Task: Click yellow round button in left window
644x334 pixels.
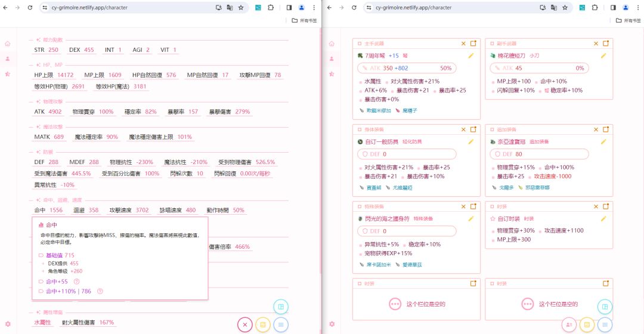Action: coord(263,324)
